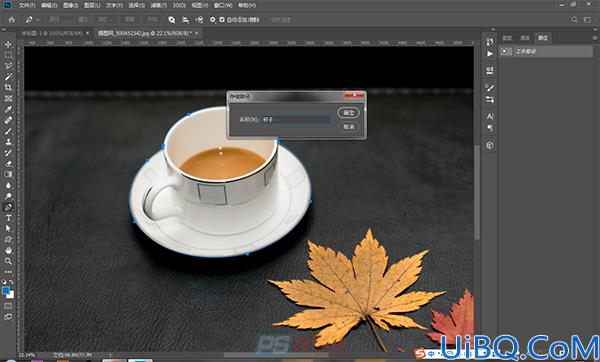Select the Zoom magnifier tool
Screen dimensions: 600x362
(8, 261)
